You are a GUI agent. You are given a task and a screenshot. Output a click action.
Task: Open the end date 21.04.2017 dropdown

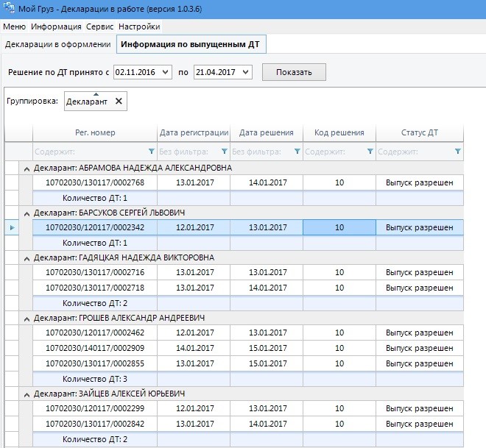coord(245,72)
